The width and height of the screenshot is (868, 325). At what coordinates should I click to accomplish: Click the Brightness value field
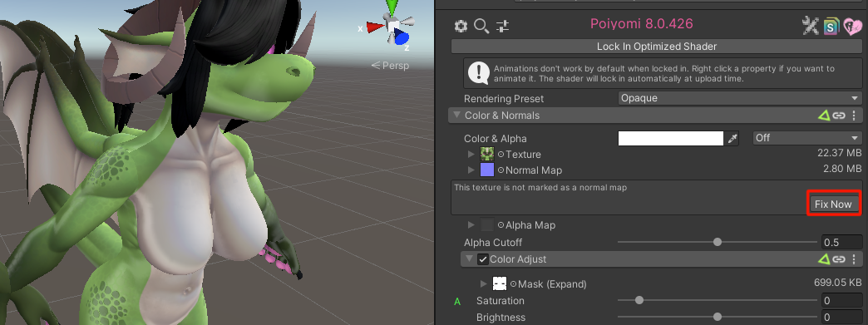(841, 318)
